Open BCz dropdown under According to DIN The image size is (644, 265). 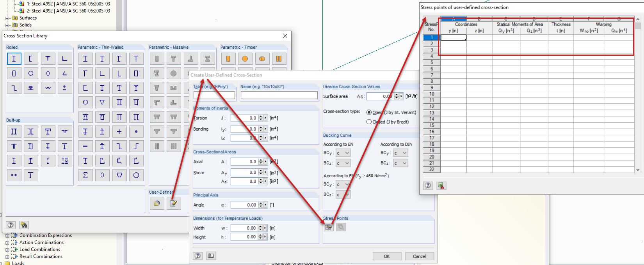coord(400,163)
